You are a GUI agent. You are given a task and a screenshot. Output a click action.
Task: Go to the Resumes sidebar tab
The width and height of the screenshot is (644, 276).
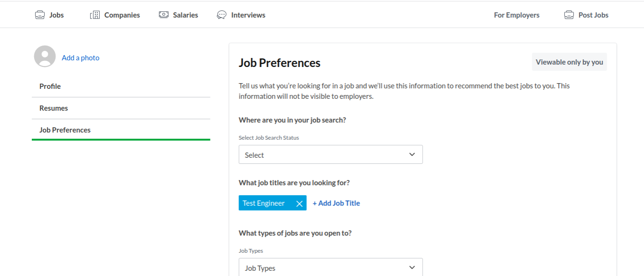54,108
